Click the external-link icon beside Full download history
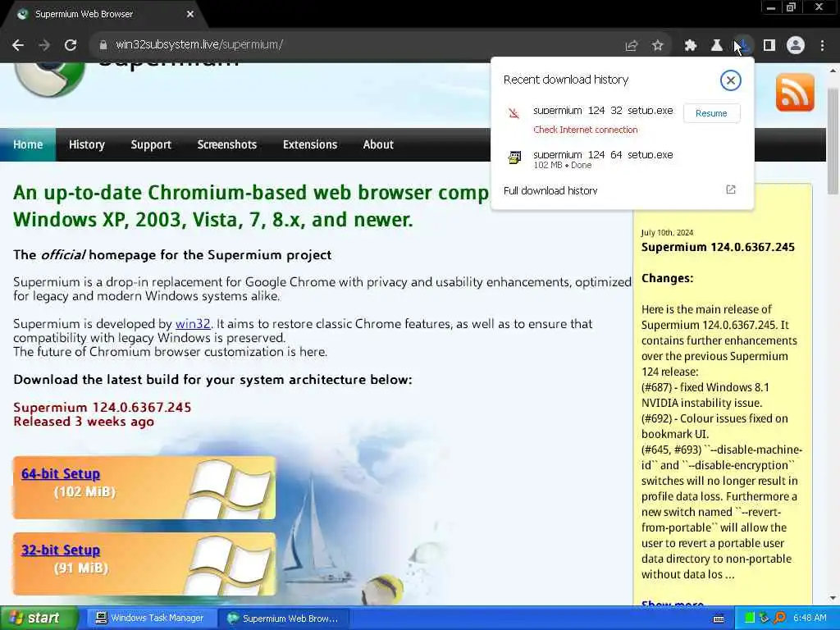The image size is (840, 630). coord(730,189)
